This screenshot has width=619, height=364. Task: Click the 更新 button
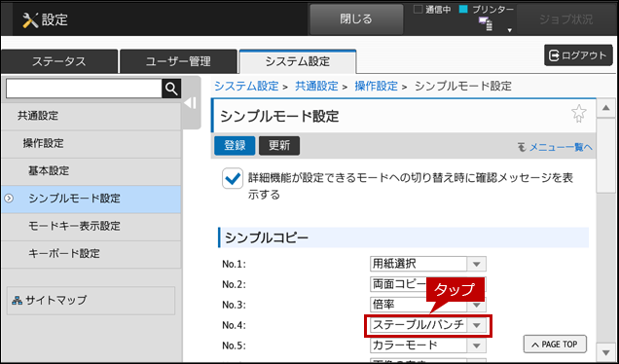tap(279, 146)
